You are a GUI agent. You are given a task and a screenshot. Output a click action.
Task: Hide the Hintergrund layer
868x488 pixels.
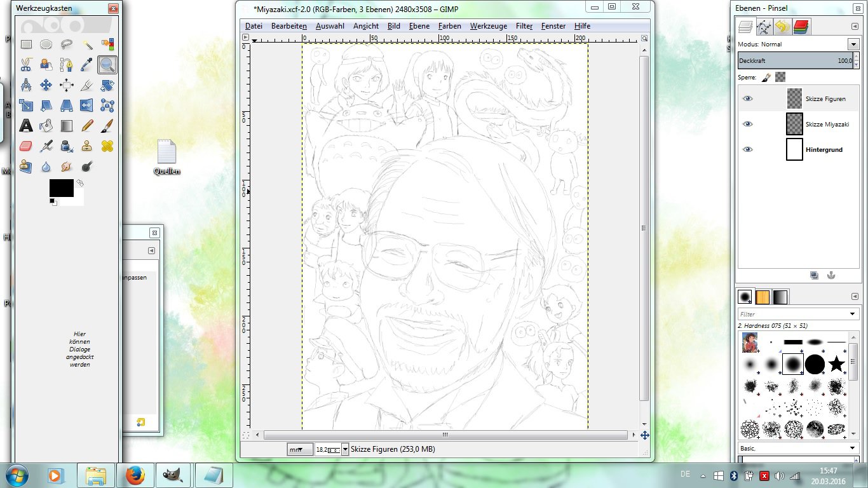(748, 149)
